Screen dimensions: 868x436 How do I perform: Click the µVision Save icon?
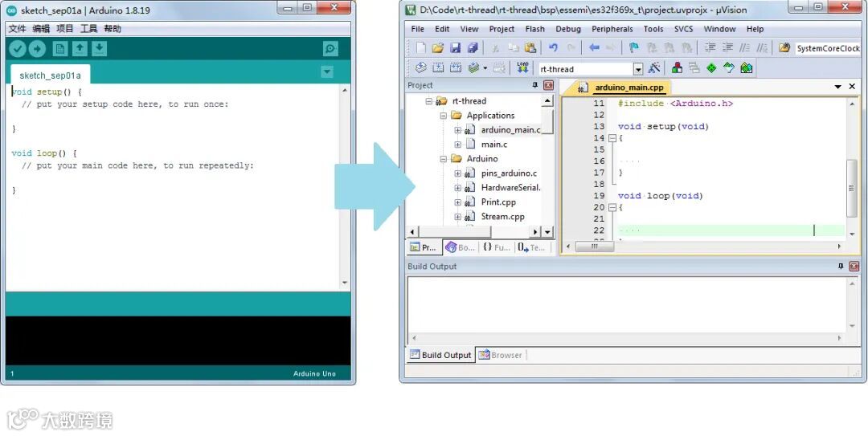[455, 48]
